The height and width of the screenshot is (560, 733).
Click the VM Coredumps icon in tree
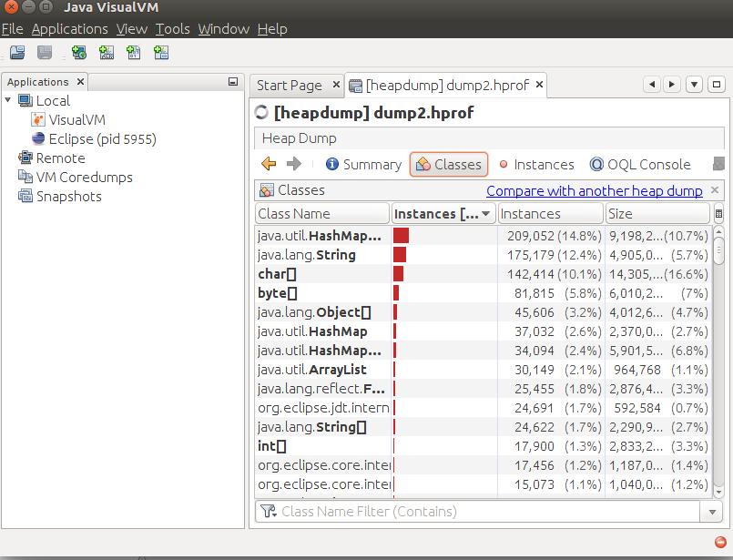coord(25,177)
